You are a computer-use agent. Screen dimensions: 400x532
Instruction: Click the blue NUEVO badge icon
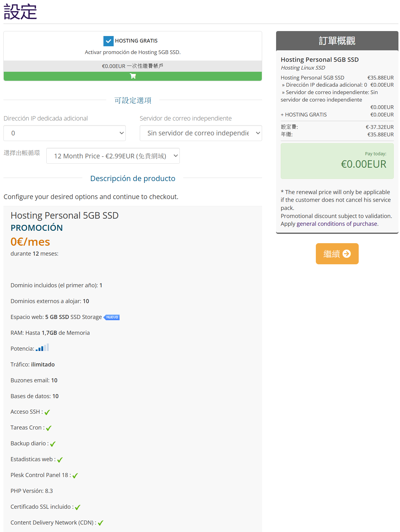[x=112, y=317]
